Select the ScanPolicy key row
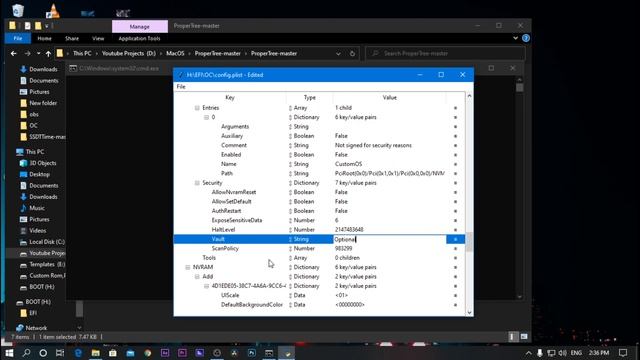640x360 pixels. pyautogui.click(x=225, y=249)
